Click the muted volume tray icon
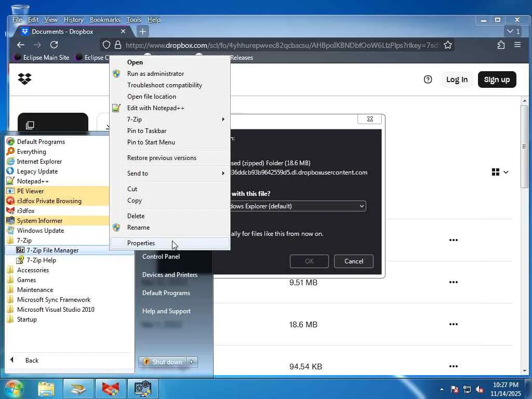 480,389
